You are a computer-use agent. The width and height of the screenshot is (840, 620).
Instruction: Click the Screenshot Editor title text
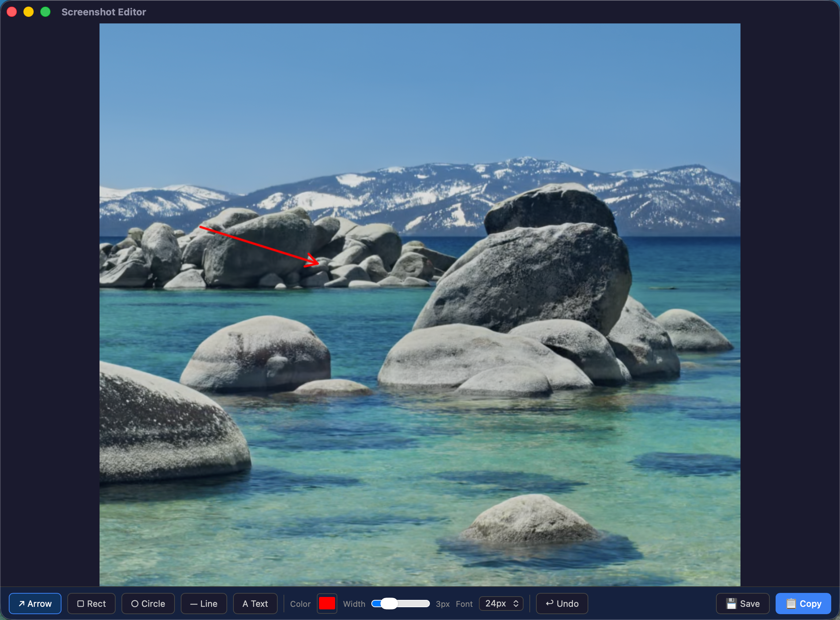tap(104, 12)
